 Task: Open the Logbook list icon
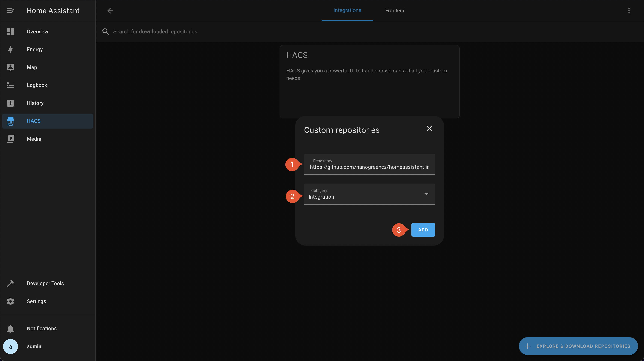click(10, 85)
